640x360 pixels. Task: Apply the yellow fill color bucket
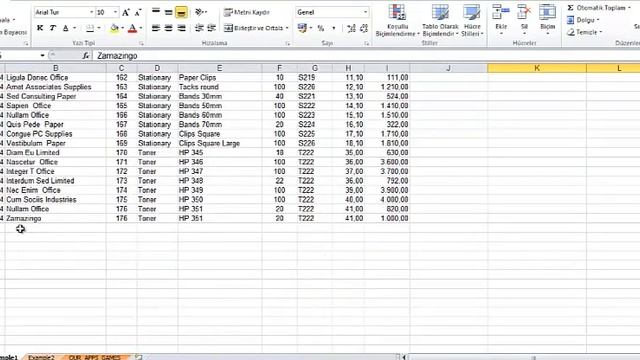tap(115, 28)
